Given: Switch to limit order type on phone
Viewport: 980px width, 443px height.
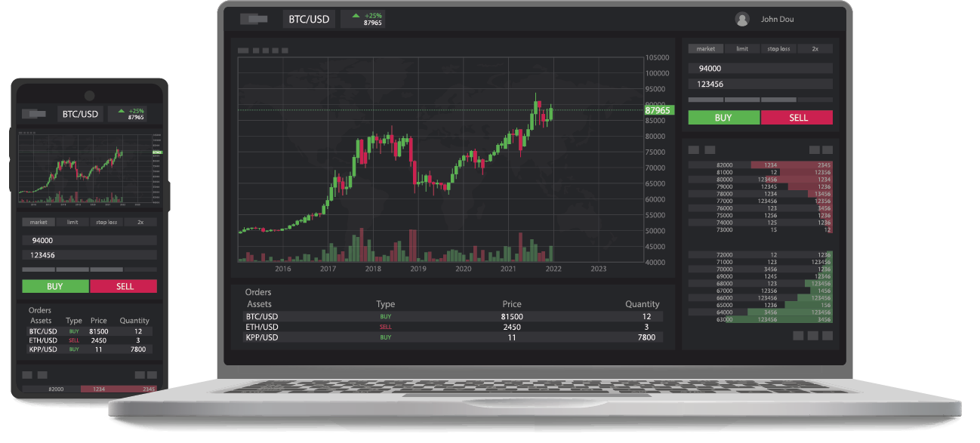Looking at the screenshot, I should coord(72,223).
